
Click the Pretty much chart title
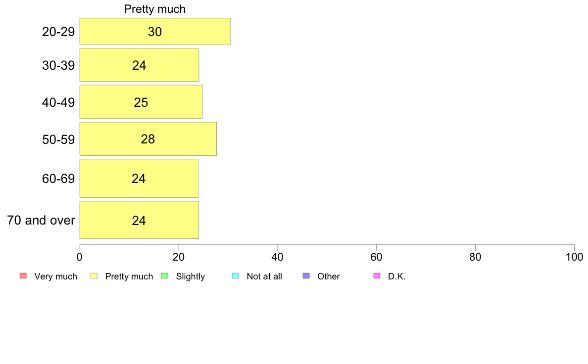(155, 9)
